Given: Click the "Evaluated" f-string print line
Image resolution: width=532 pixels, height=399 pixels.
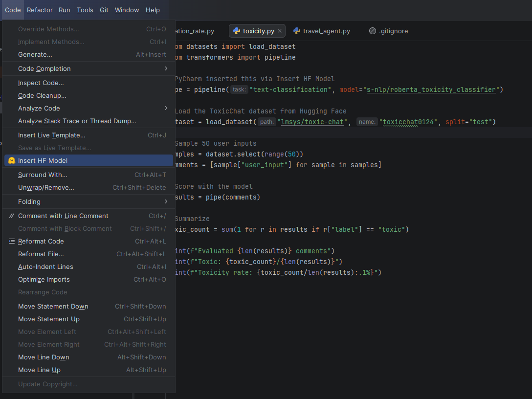Looking at the screenshot, I should point(255,251).
